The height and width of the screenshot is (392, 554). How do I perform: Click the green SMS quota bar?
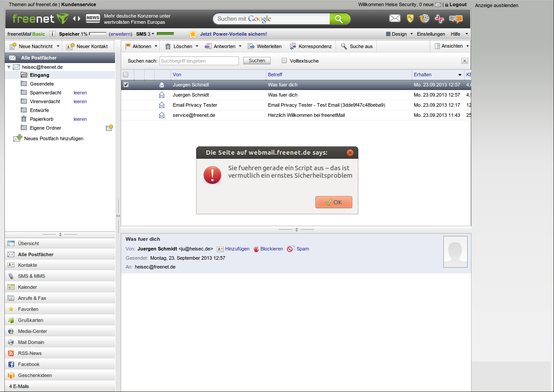tap(165, 34)
